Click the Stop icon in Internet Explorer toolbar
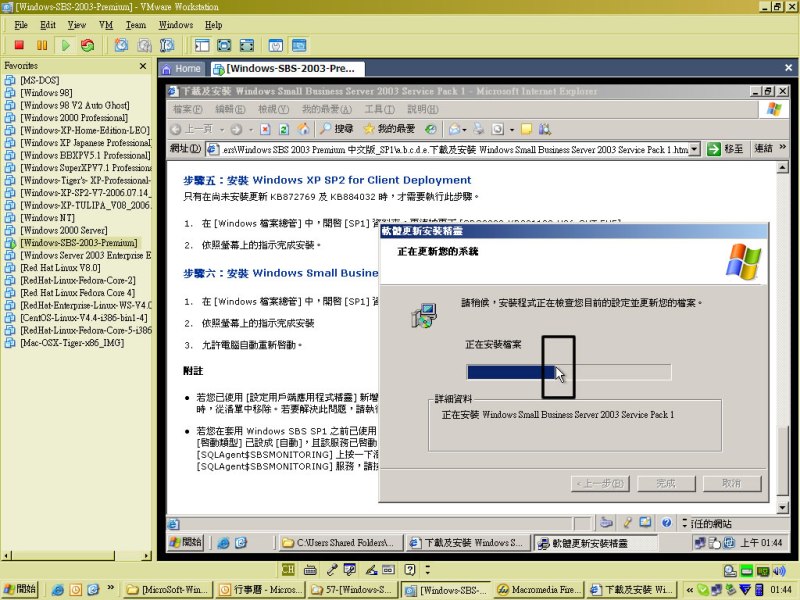This screenshot has height=600, width=800. coord(265,130)
